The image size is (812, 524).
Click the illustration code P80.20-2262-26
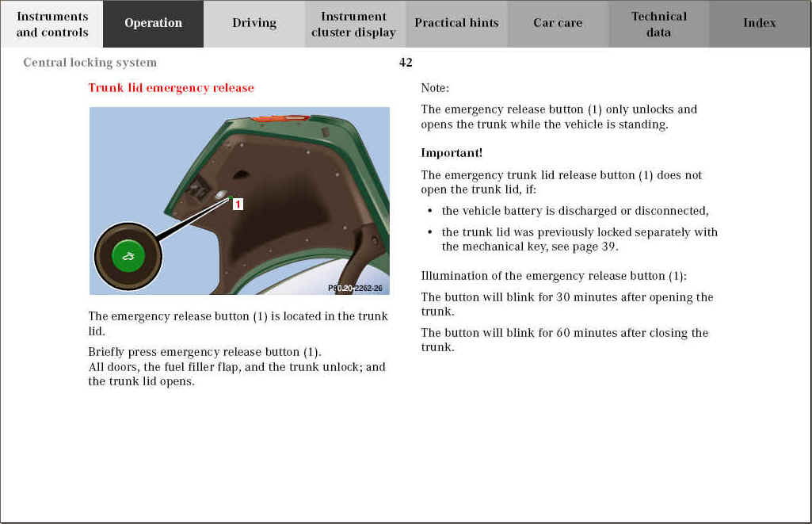[x=355, y=288]
